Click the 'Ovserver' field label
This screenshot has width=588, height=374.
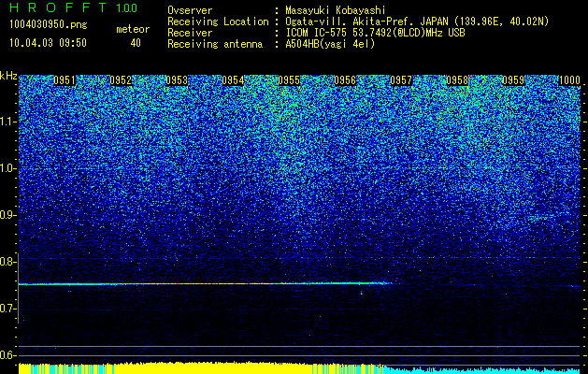tap(190, 10)
